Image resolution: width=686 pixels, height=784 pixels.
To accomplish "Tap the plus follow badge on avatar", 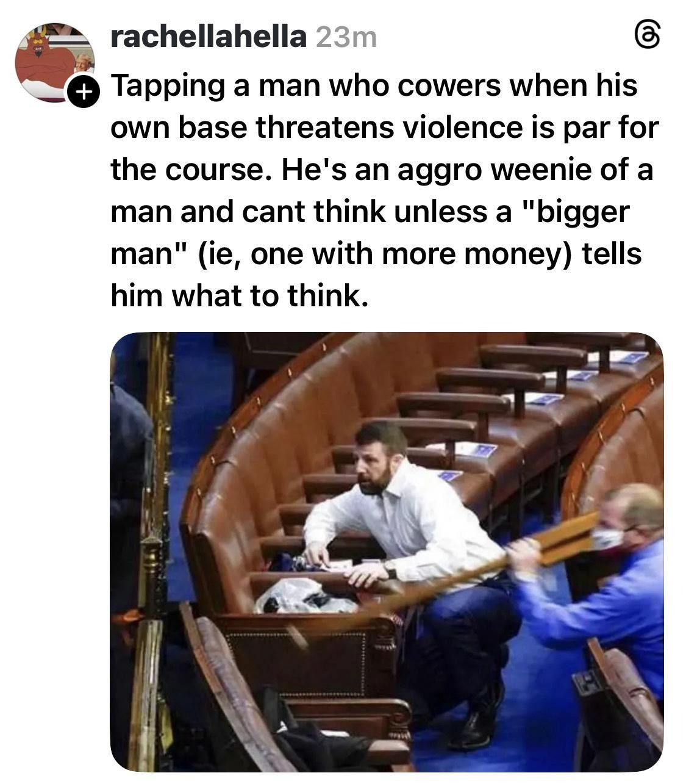I will coord(82,93).
